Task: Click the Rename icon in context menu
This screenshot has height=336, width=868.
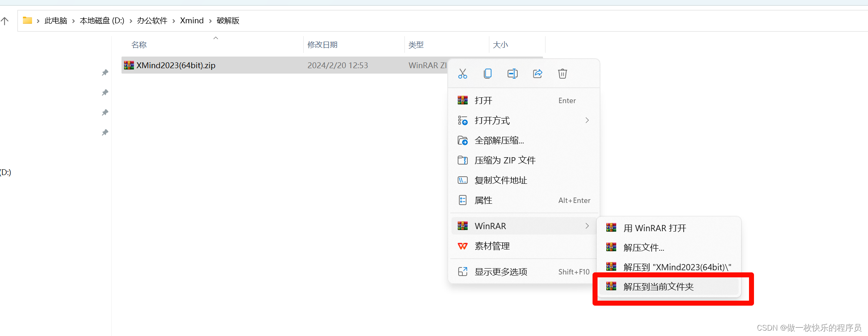Action: coord(513,74)
